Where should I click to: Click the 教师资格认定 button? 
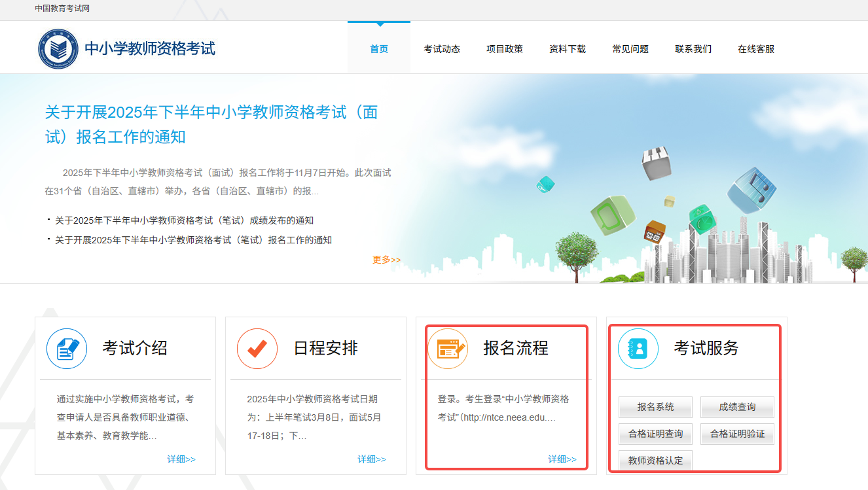pos(655,460)
